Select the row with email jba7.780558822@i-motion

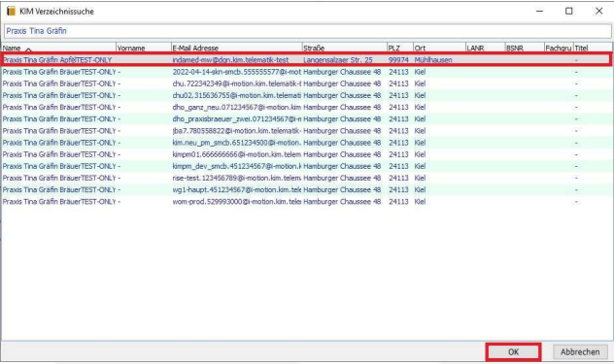[307, 131]
